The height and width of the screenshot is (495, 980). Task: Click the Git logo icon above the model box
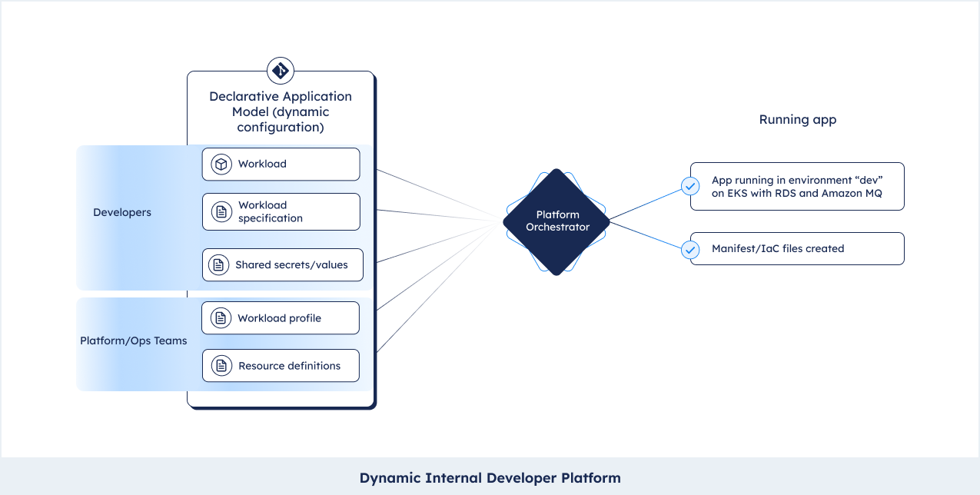click(281, 71)
